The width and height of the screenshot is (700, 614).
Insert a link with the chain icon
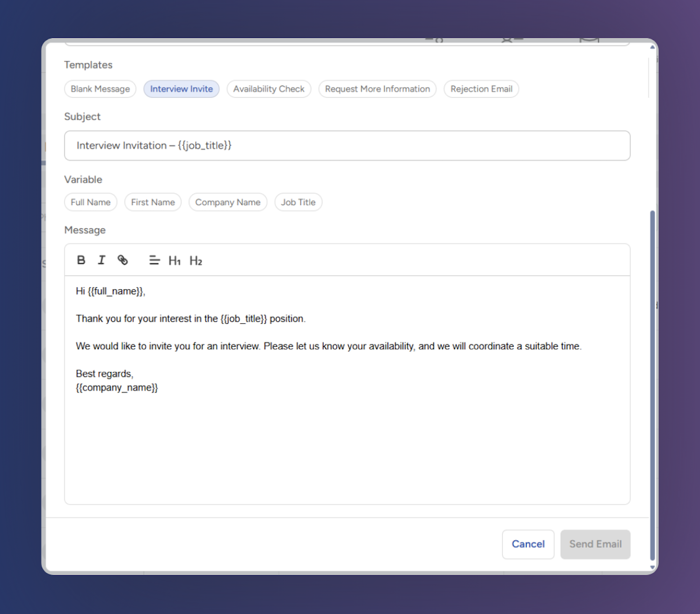pos(123,260)
